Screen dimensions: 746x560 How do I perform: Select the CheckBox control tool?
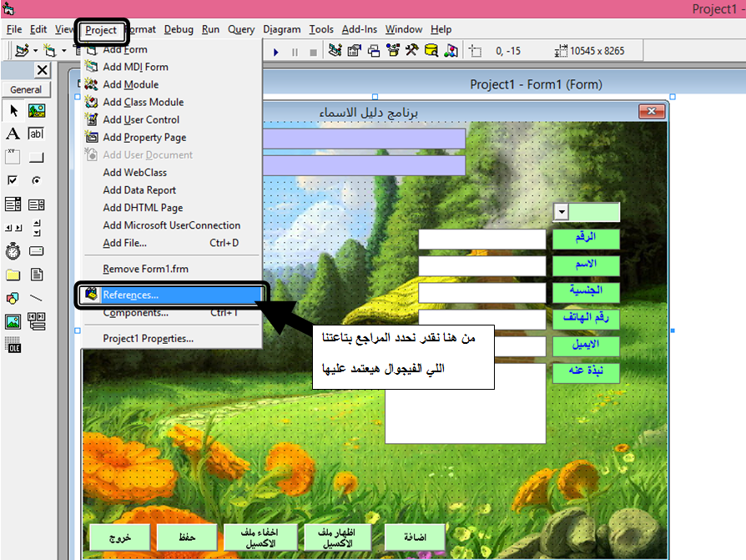(13, 180)
